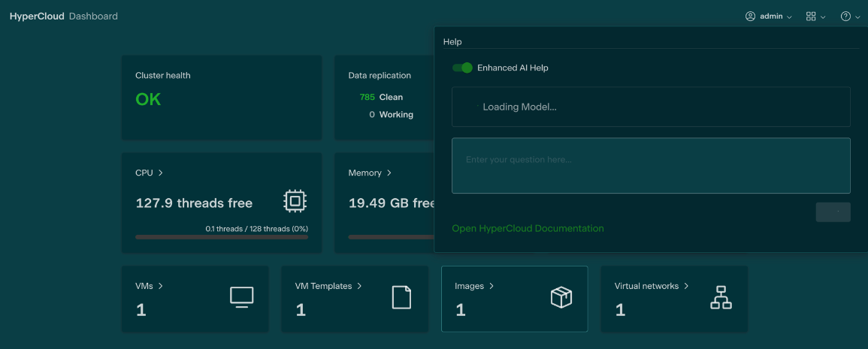
Task: Open the VMs section
Action: click(149, 286)
